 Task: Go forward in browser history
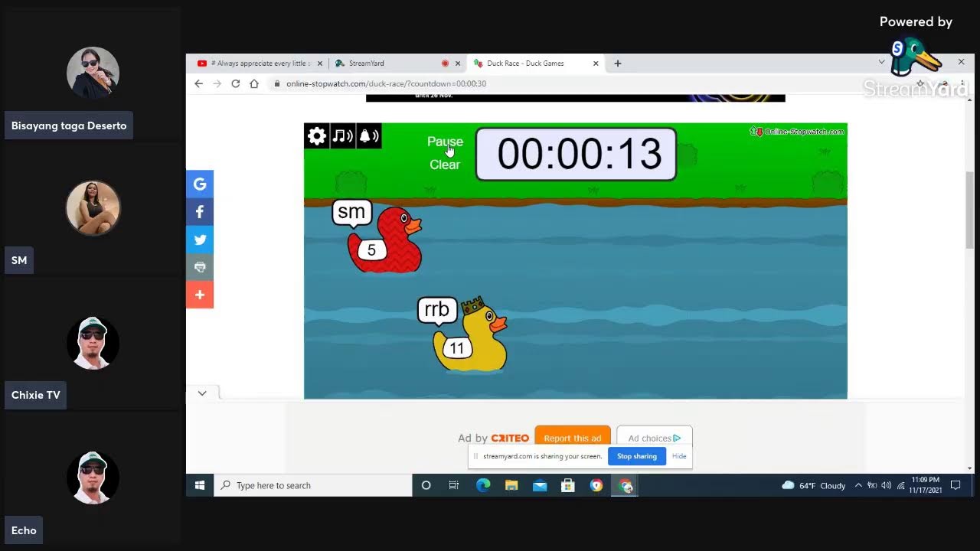click(217, 83)
